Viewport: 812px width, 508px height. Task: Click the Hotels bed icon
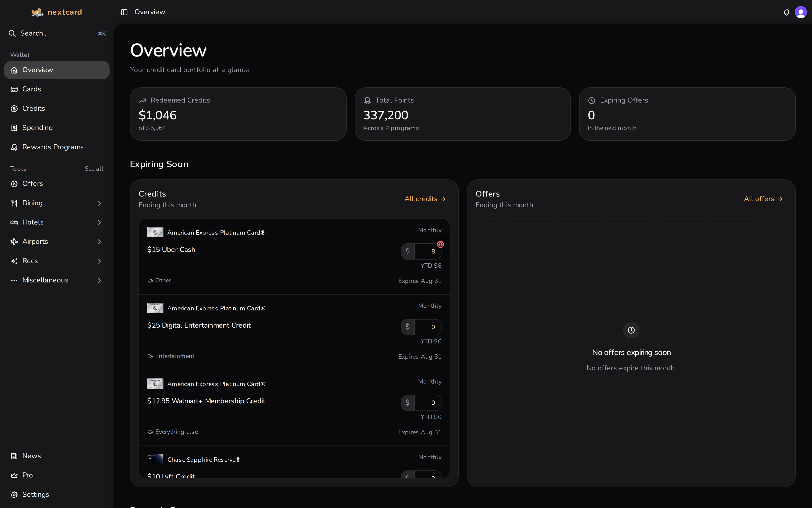tap(14, 222)
